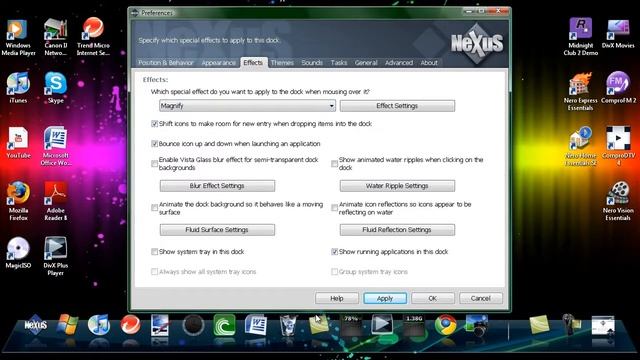Switch to the Appearance tab
Viewport: 640px width, 360px height.
[218, 63]
